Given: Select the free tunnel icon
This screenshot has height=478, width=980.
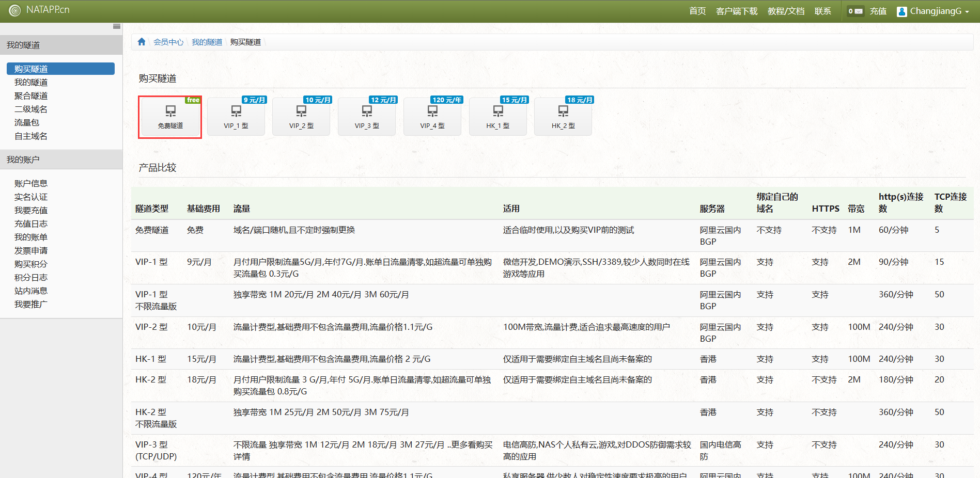Looking at the screenshot, I should pos(170,111).
